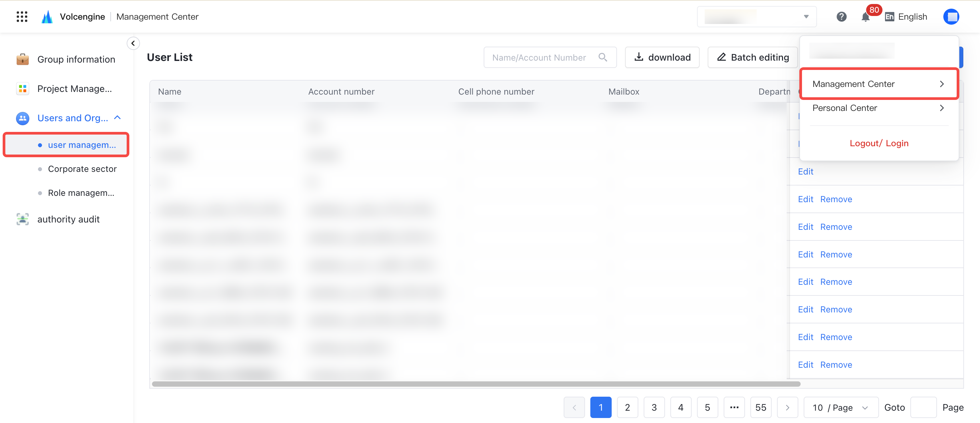The image size is (980, 423).
Task: Open the account selector dropdown at top
Action: (756, 17)
